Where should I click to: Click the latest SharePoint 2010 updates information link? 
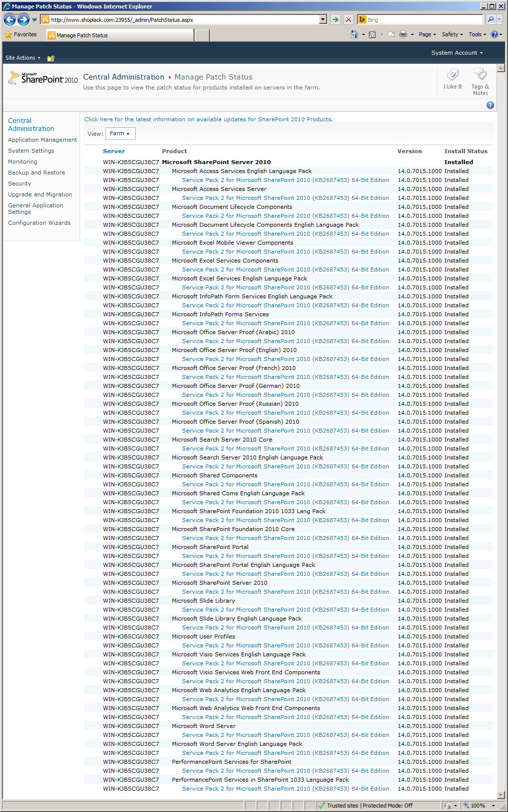click(208, 119)
